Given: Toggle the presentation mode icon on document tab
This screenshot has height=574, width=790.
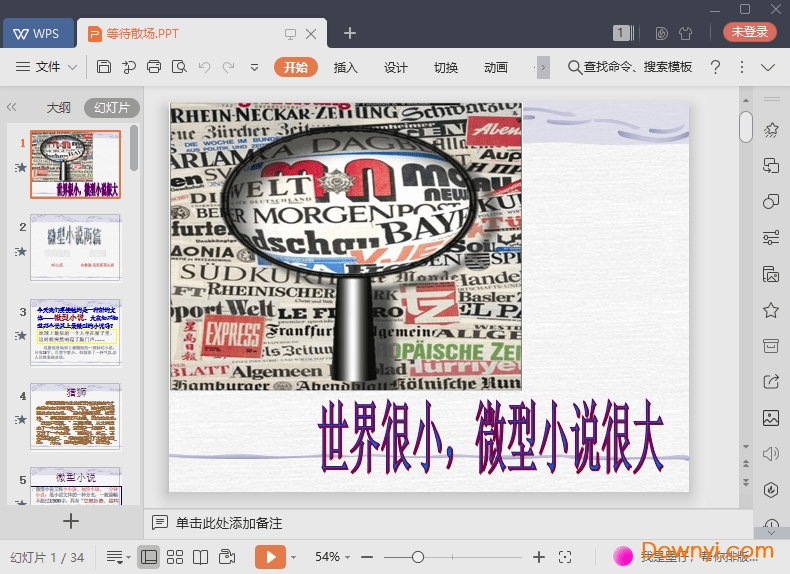Looking at the screenshot, I should (290, 34).
